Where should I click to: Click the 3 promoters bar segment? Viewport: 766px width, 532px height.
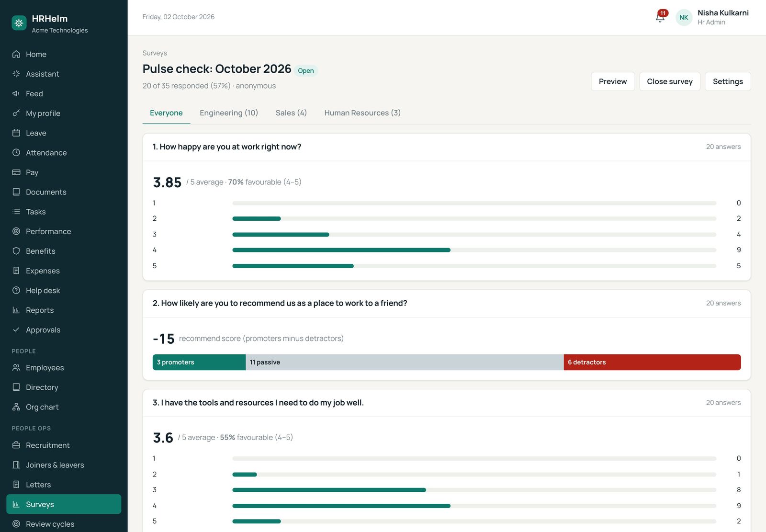(199, 362)
